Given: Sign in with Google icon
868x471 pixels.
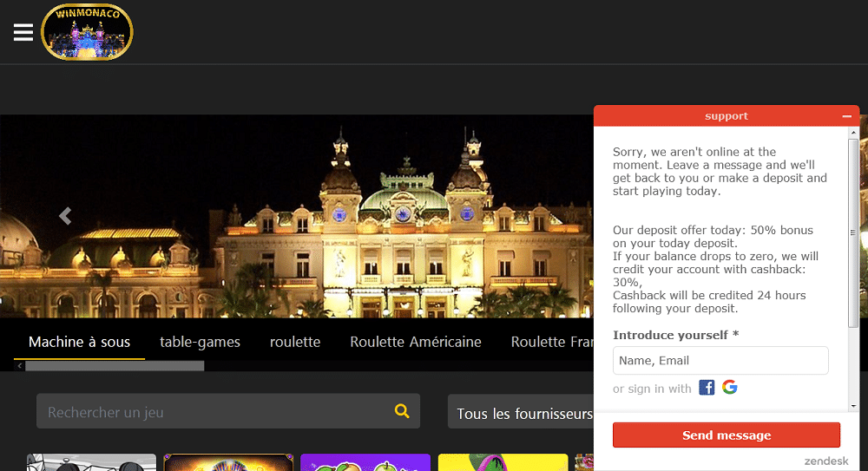Looking at the screenshot, I should 730,387.
